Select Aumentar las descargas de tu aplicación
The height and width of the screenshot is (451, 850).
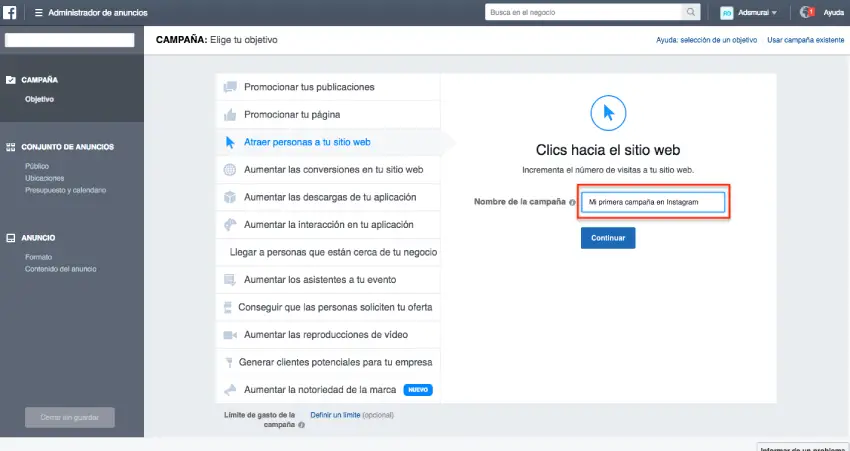pos(328,197)
